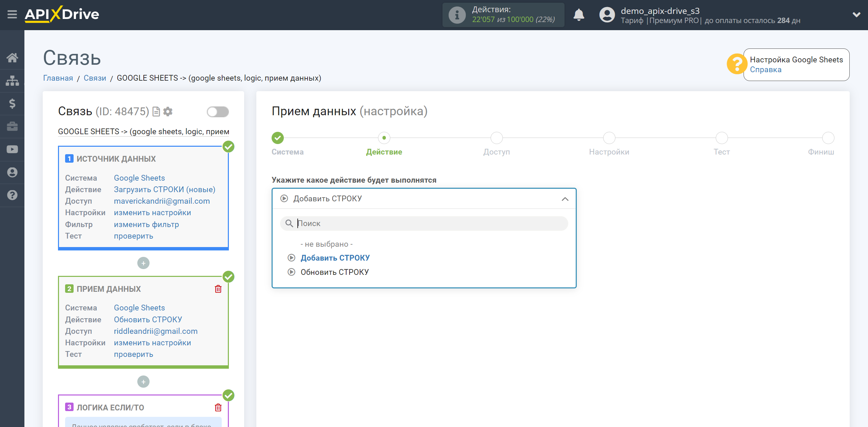Collapse the Добавить СТРОКУ action dropdown
Screen dimensions: 868x427
pyautogui.click(x=424, y=199)
